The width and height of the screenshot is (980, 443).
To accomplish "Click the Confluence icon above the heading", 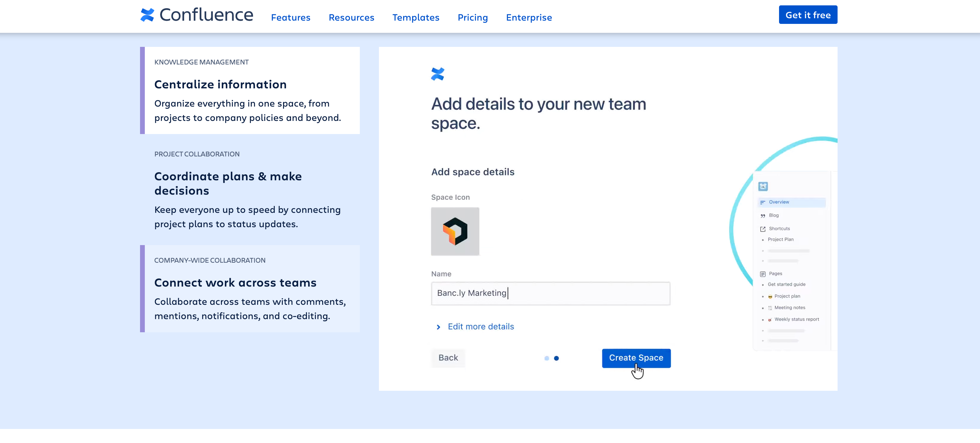I will point(437,74).
